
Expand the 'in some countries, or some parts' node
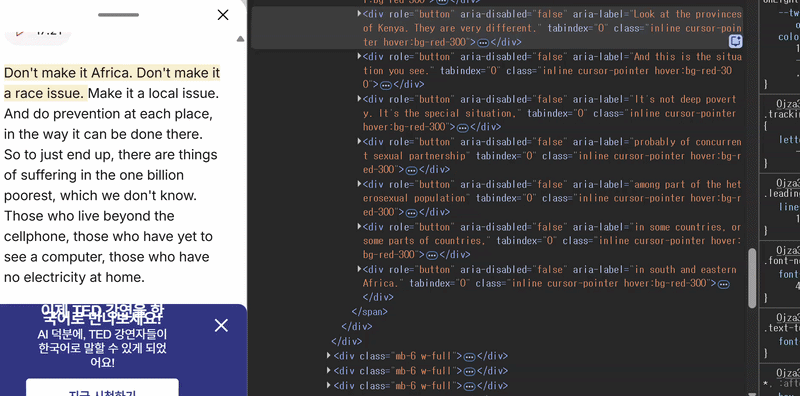click(x=359, y=226)
